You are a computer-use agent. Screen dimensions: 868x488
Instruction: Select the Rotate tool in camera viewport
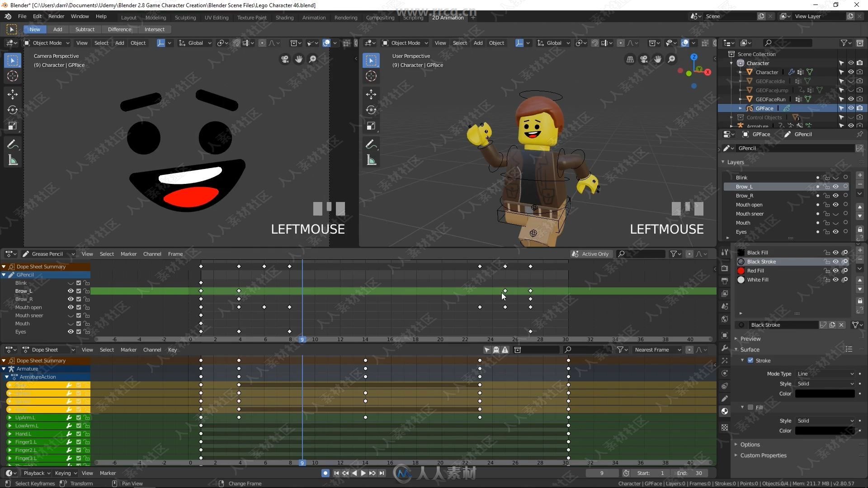[x=13, y=110]
